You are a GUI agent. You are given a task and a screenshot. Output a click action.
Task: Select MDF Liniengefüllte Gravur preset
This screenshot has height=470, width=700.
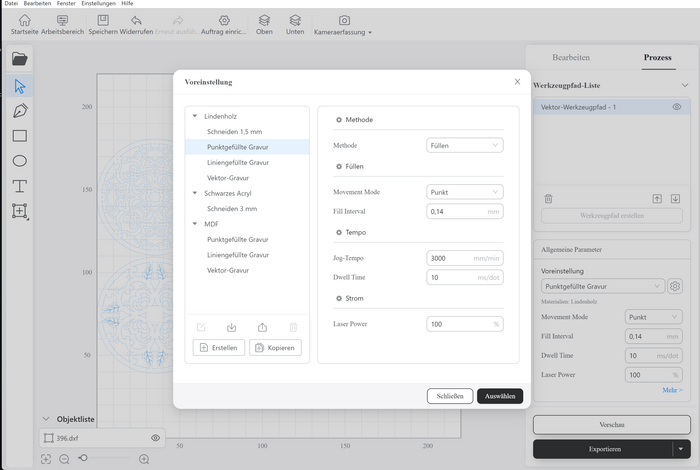247,255
